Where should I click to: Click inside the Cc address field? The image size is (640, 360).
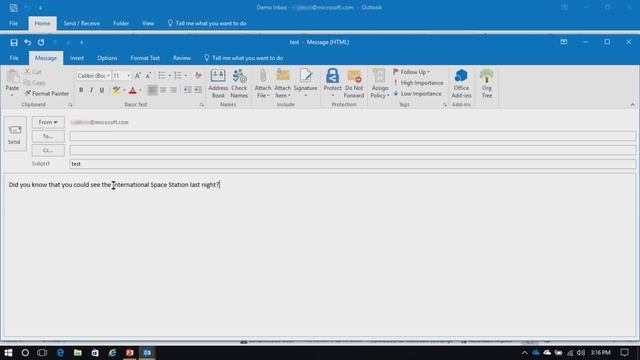coord(353,150)
